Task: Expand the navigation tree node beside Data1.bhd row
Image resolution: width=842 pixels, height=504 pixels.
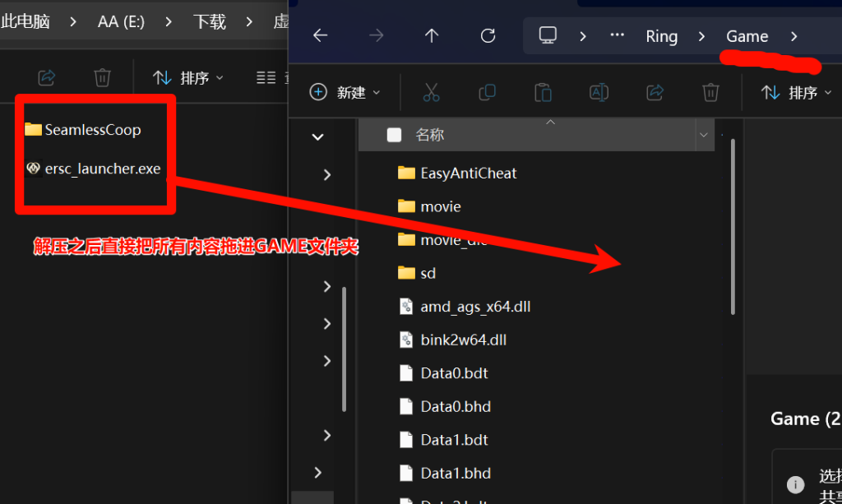Action: (318, 472)
